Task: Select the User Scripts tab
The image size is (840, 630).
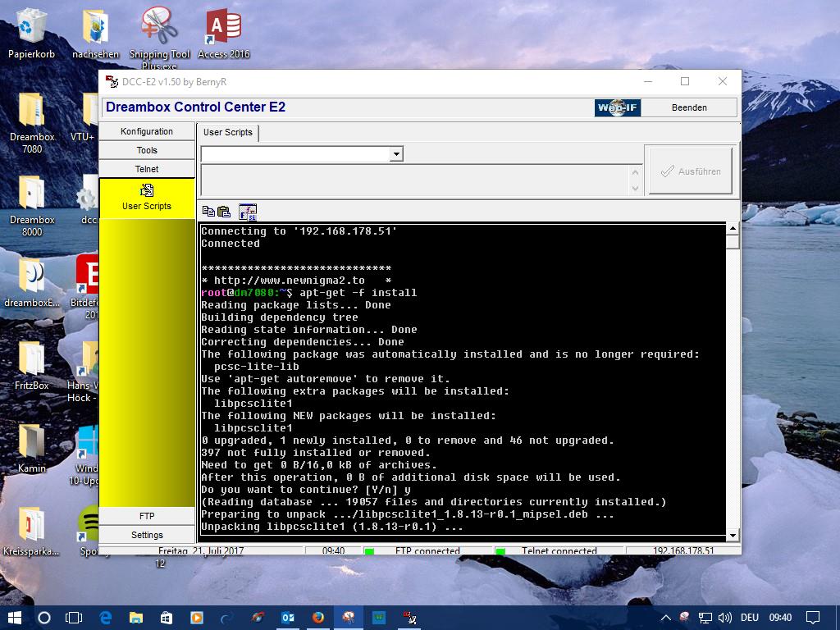Action: pyautogui.click(x=228, y=132)
